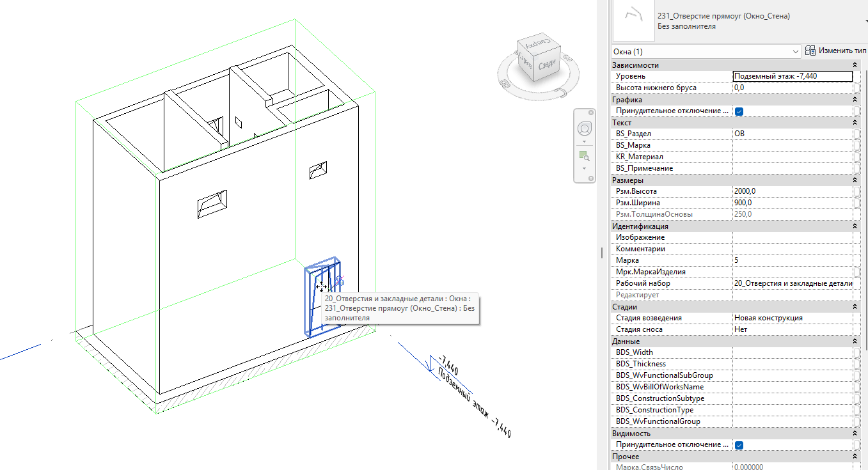868x470 pixels.
Task: Click the associate parameter button for BDS_Width
Action: [856, 352]
